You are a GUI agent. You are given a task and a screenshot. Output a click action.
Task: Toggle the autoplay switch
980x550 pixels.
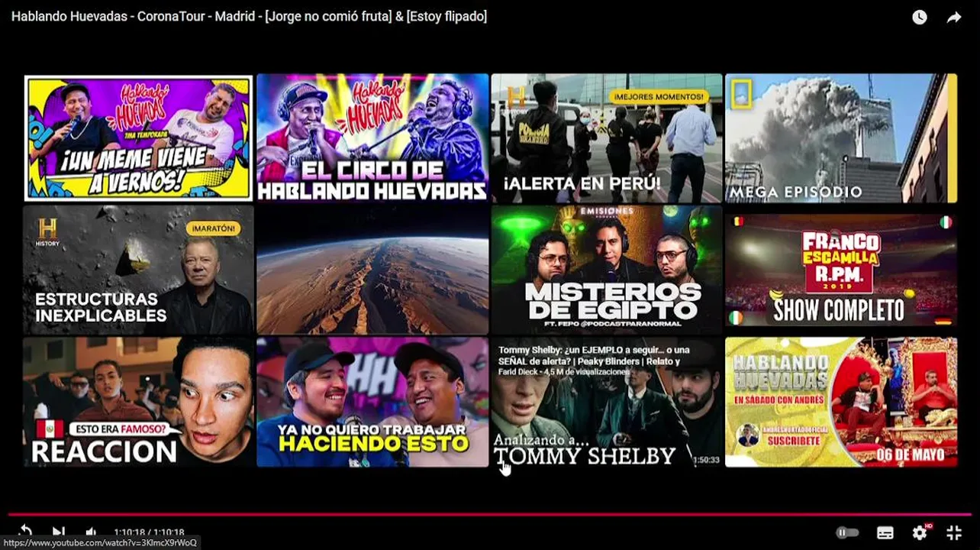[x=847, y=532]
